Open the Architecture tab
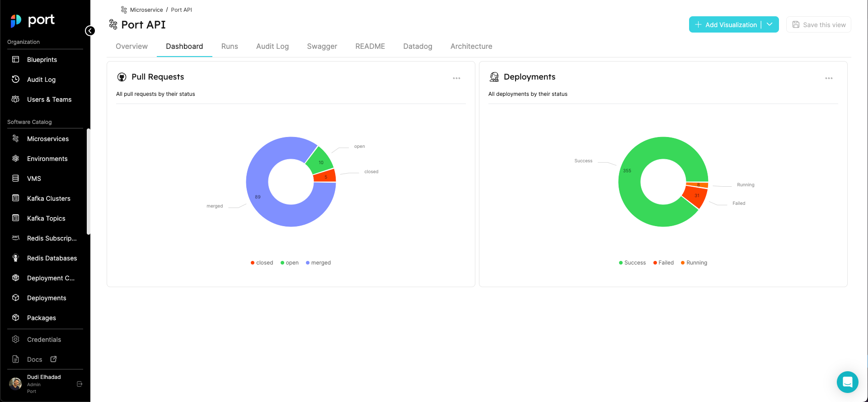 tap(471, 46)
